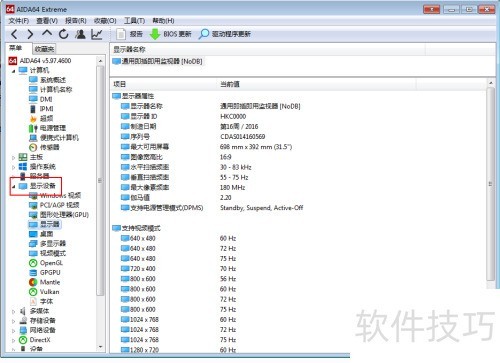
Task: Select the Desktop tree item
Action: coord(46,234)
